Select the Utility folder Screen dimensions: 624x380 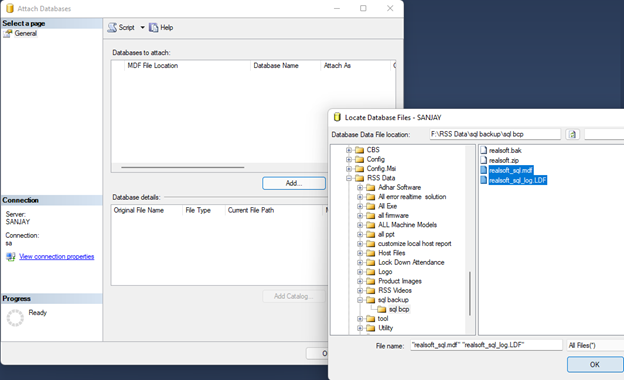(385, 328)
